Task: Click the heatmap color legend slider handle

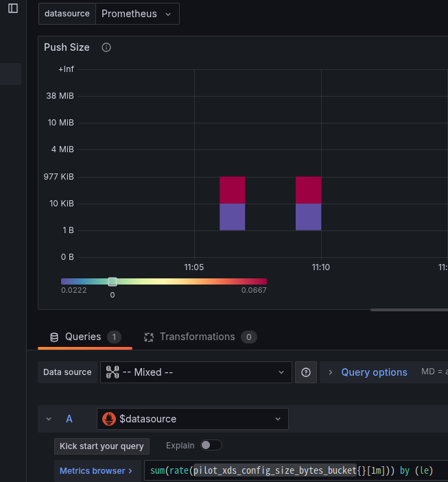Action: click(x=113, y=282)
